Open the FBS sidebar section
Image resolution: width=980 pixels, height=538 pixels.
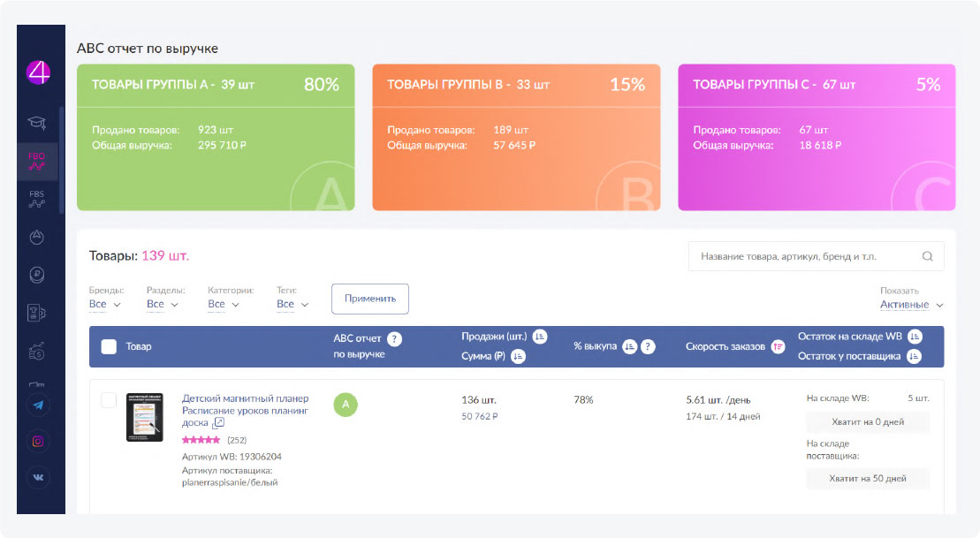[x=37, y=198]
